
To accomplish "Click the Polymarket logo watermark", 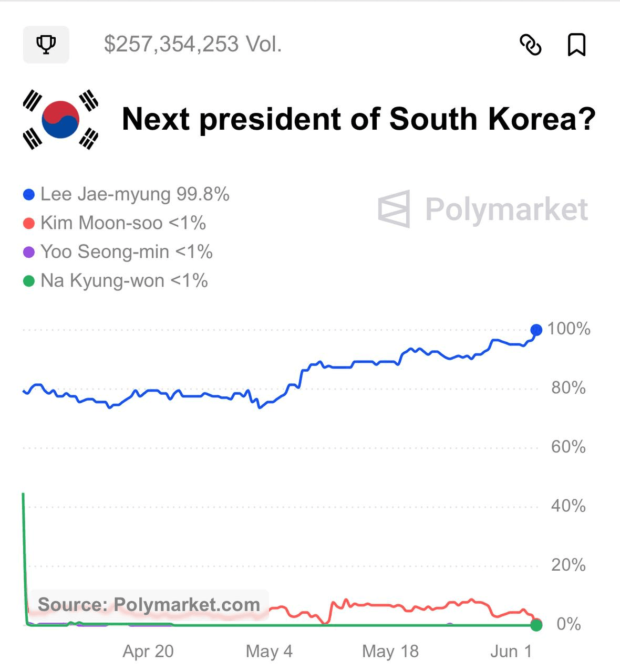I will pyautogui.click(x=483, y=209).
